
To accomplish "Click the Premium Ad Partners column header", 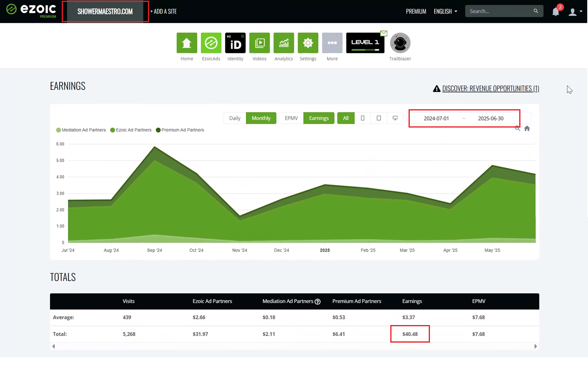I will tap(357, 301).
